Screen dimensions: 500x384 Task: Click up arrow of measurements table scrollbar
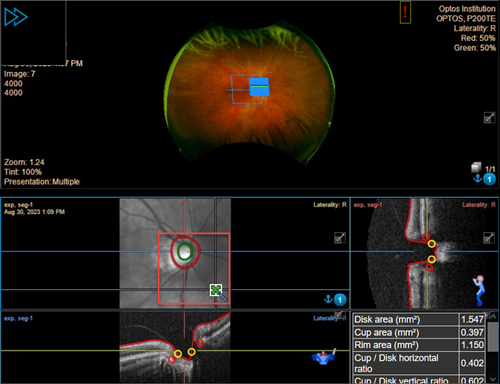tap(493, 316)
